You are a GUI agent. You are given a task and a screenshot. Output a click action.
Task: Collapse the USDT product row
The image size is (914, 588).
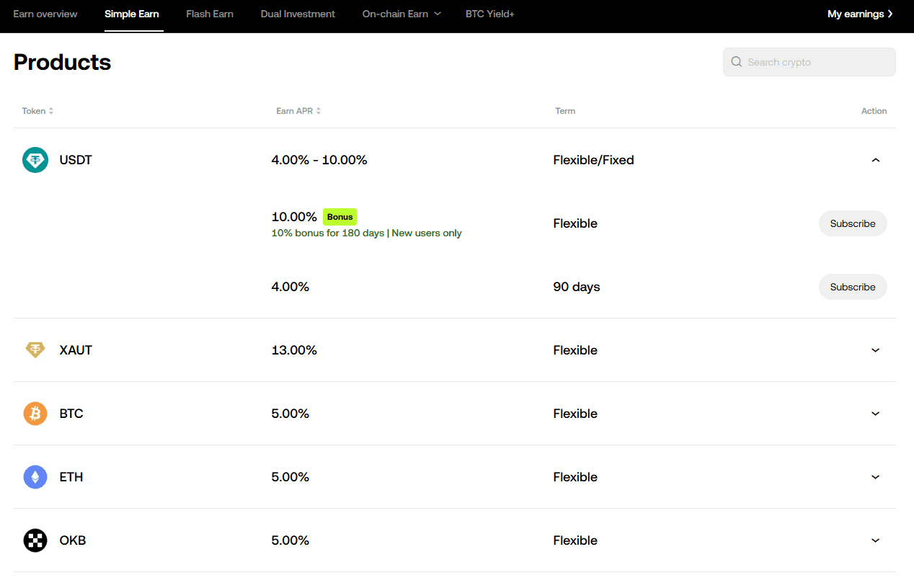tap(876, 160)
